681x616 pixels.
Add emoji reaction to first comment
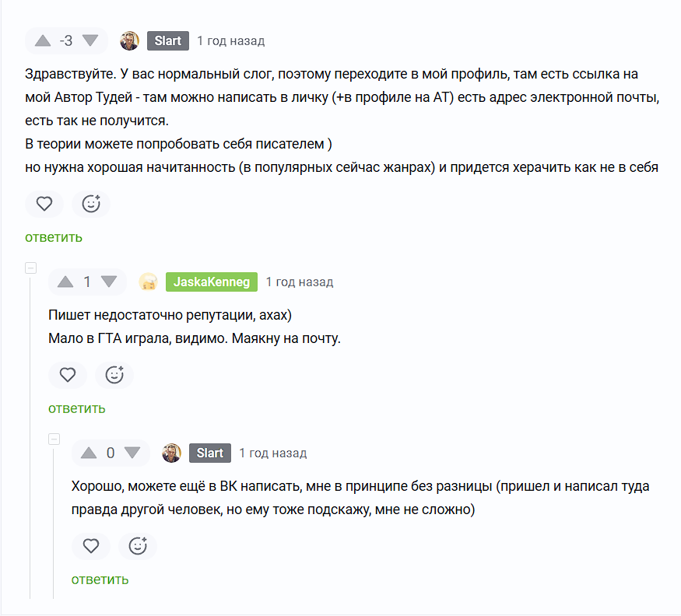91,204
